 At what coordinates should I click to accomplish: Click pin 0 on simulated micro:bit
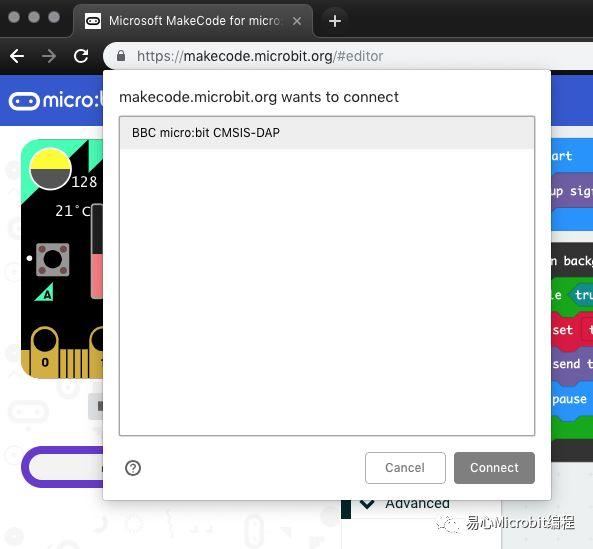(x=45, y=352)
